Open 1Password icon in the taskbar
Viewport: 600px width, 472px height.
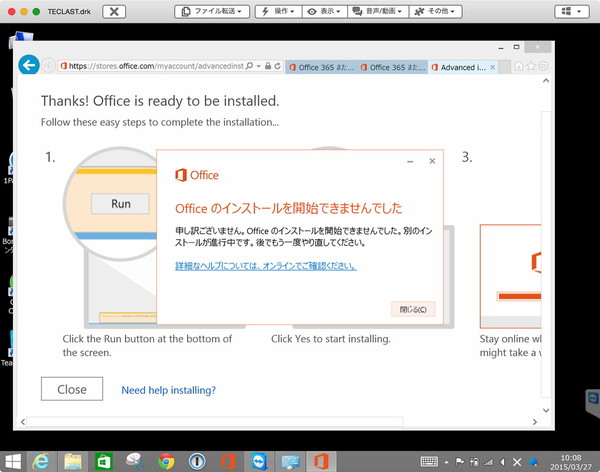[197, 462]
